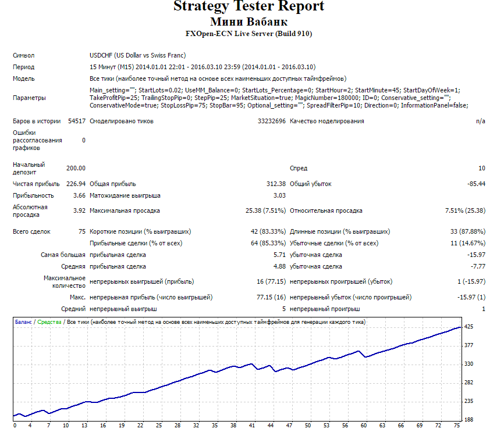This screenshot has height=432, width=504.
Task: Select the '15 Минут (M15)' period value
Action: coord(112,67)
